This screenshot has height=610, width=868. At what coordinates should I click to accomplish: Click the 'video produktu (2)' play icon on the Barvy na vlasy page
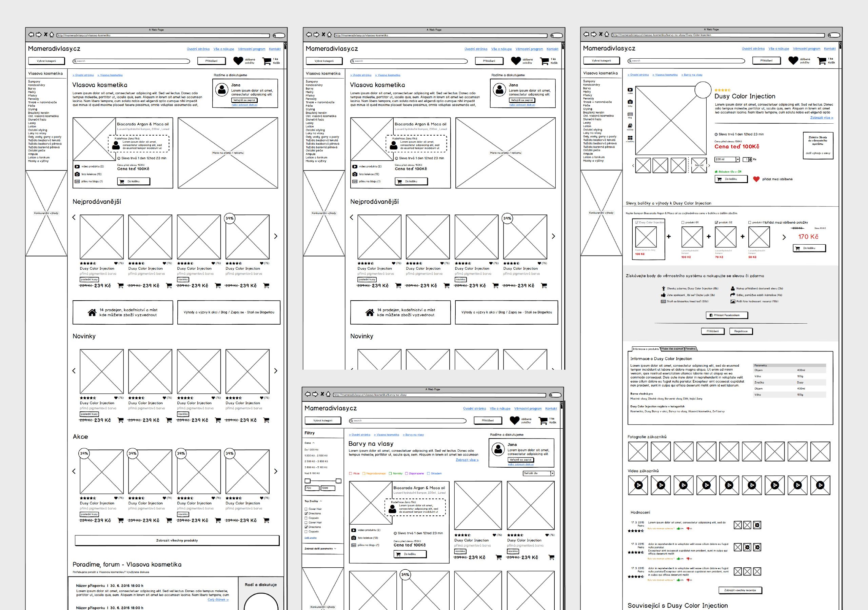tap(354, 530)
